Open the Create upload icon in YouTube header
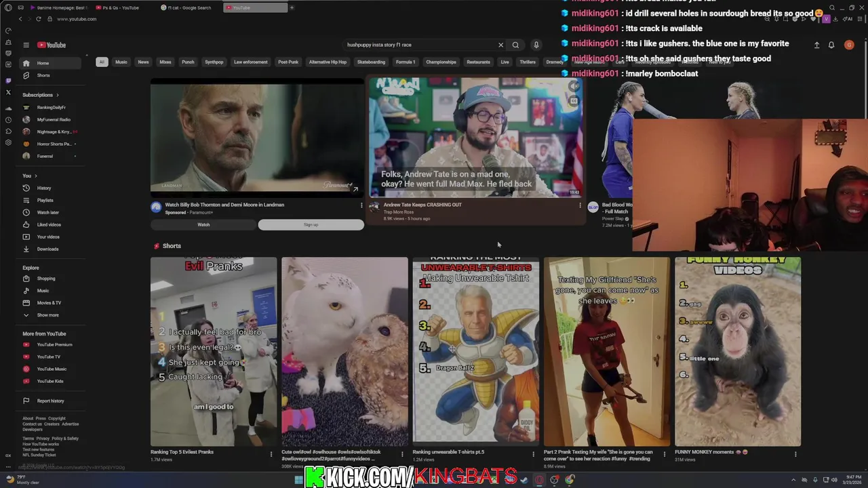868x488 pixels. click(816, 45)
